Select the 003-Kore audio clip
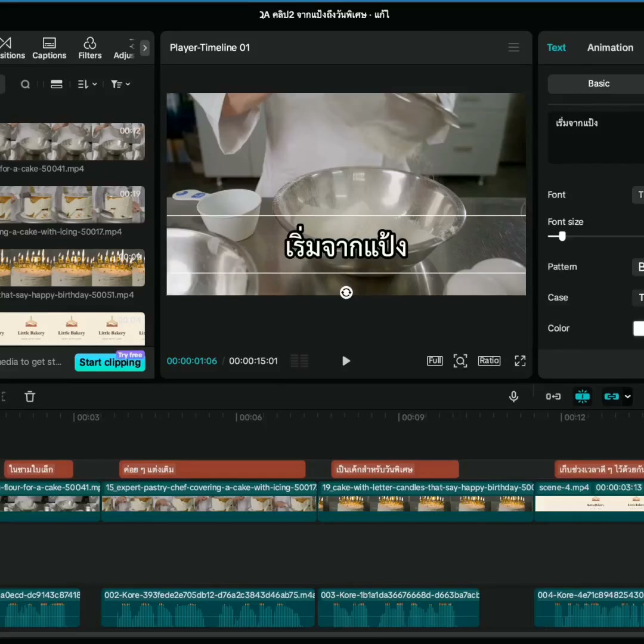This screenshot has height=644, width=644. pyautogui.click(x=399, y=608)
